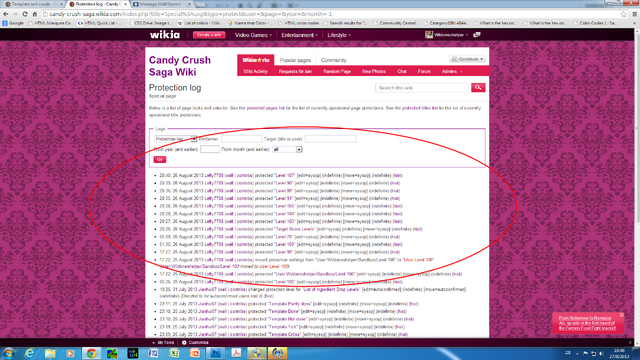The image size is (640, 360).
Task: Go to Random Page
Action: [x=337, y=71]
